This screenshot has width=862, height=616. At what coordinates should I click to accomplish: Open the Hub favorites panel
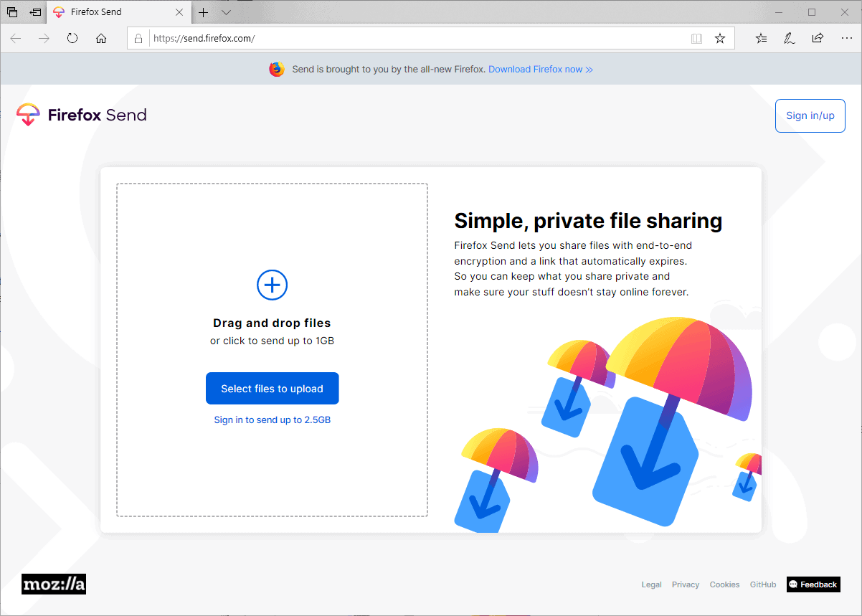(760, 38)
